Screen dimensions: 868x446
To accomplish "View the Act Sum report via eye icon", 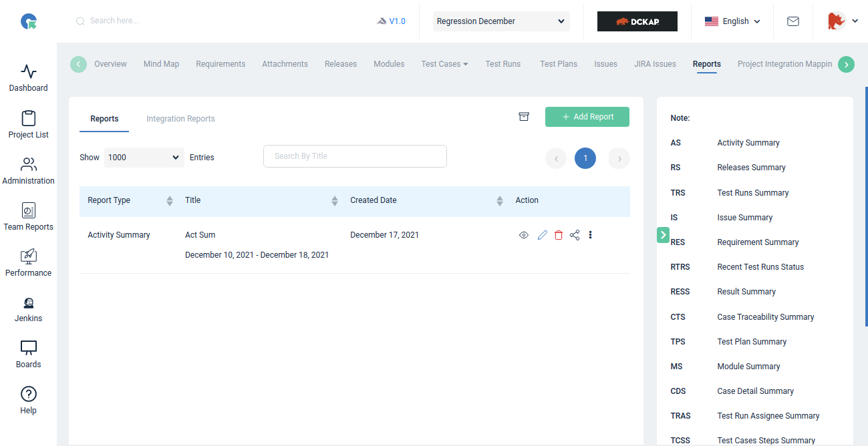I will [524, 235].
